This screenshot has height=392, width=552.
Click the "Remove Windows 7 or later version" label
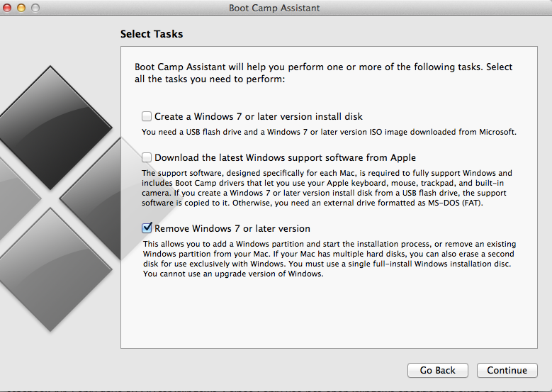click(232, 228)
